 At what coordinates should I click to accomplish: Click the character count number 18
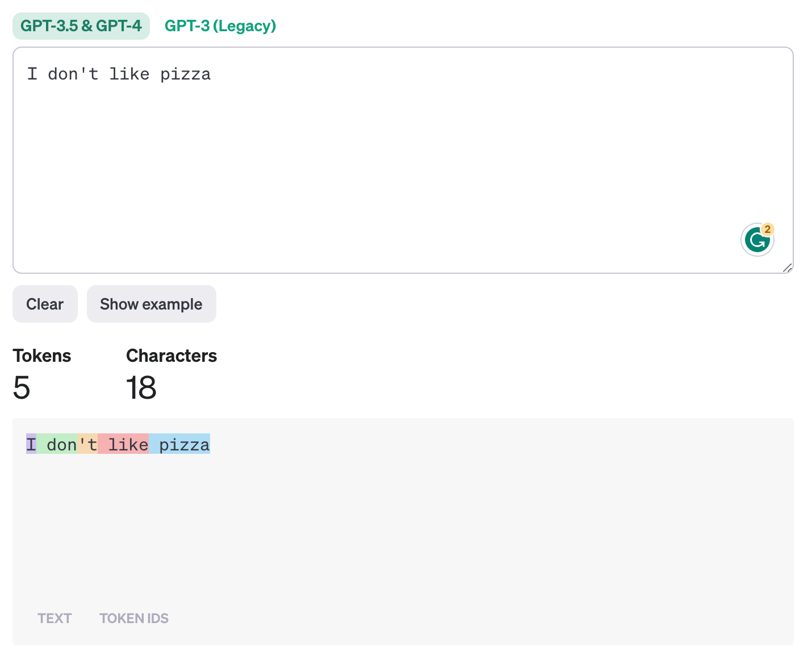pyautogui.click(x=141, y=388)
